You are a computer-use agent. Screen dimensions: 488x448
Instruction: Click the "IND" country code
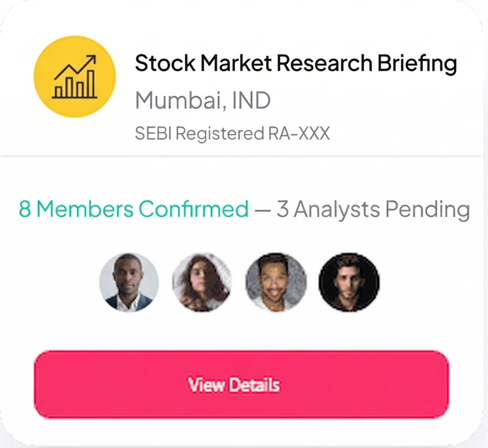click(x=251, y=100)
